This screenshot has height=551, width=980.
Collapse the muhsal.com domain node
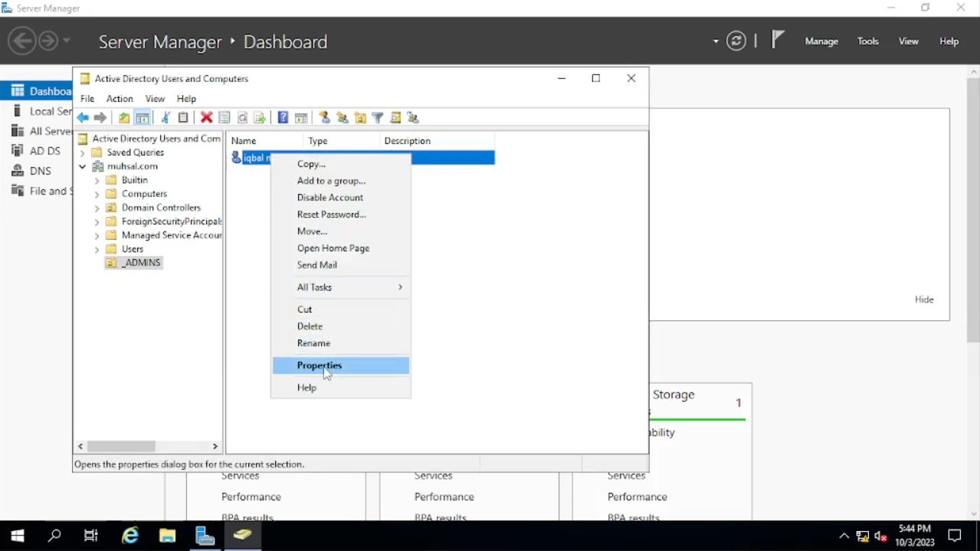[83, 166]
